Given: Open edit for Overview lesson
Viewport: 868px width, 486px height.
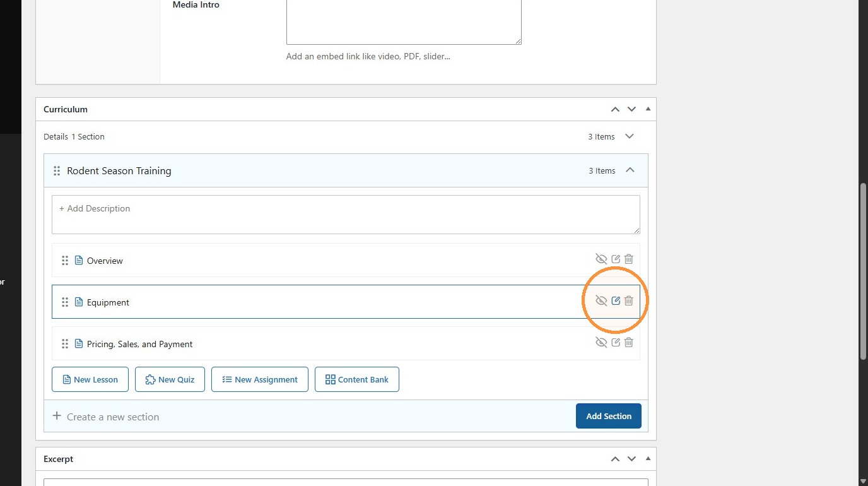Looking at the screenshot, I should 616,259.
